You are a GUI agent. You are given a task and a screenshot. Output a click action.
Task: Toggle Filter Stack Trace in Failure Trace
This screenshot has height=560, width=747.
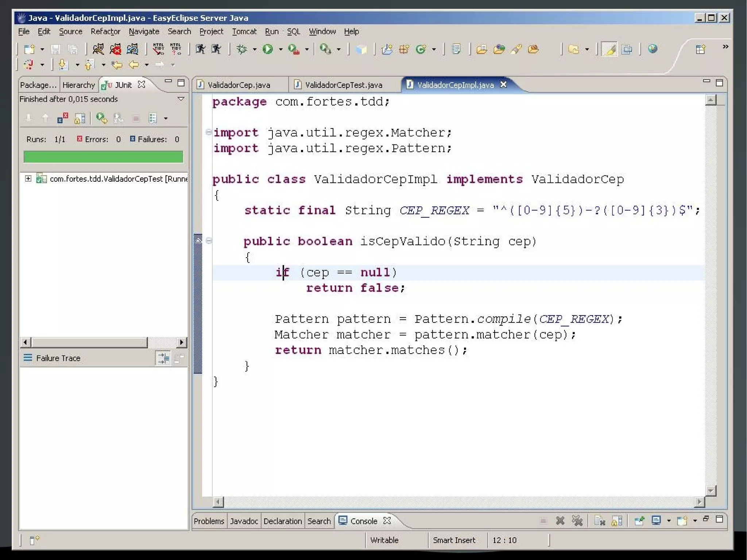coord(163,358)
